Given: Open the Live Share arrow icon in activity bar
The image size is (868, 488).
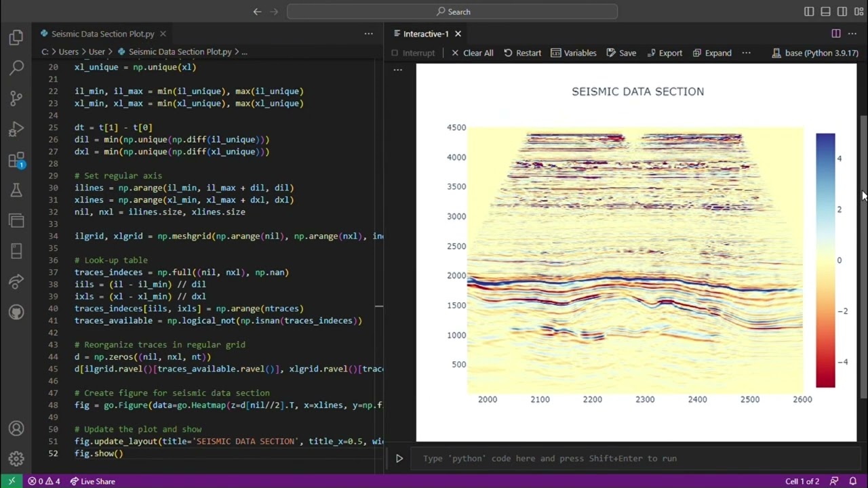Looking at the screenshot, I should click(x=16, y=281).
